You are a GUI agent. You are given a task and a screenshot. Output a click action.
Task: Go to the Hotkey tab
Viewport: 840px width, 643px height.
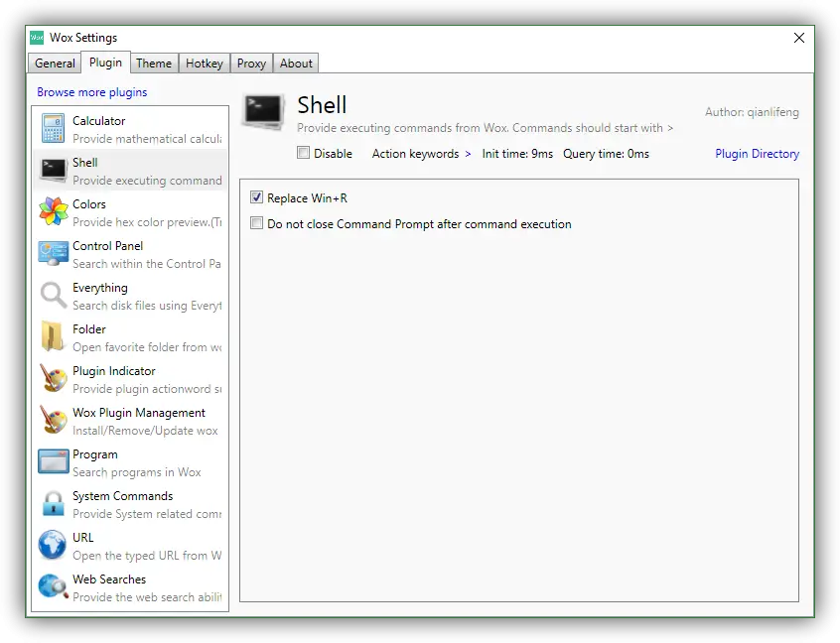pyautogui.click(x=205, y=64)
